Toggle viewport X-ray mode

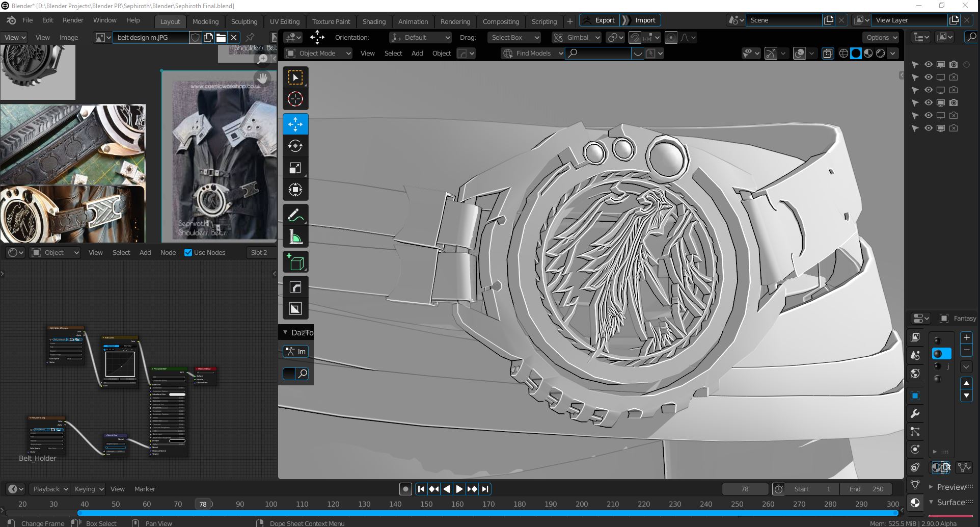828,53
